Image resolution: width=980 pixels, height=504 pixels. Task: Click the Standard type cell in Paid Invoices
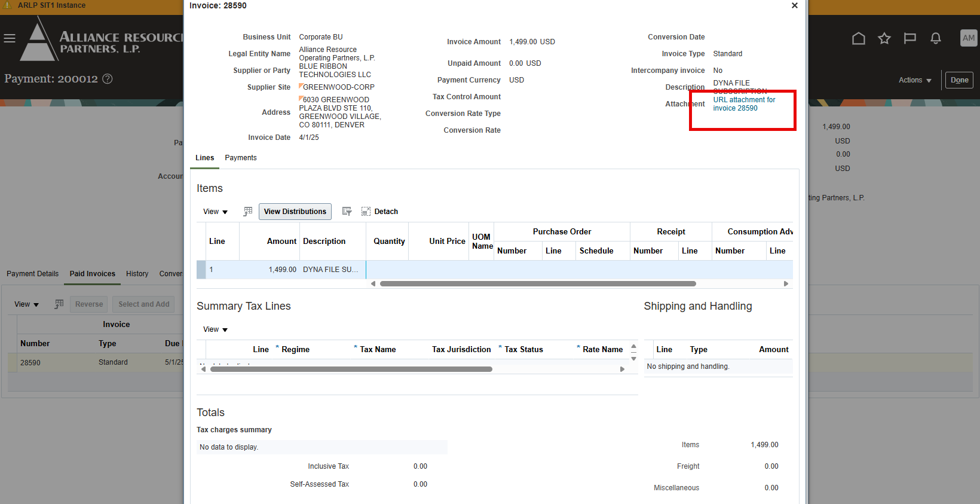click(x=113, y=362)
